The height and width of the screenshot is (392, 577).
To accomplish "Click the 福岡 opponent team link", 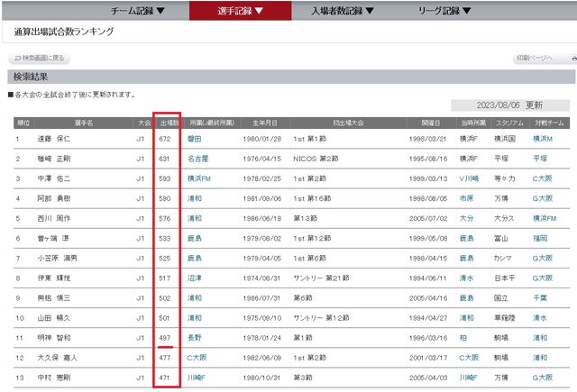I will pyautogui.click(x=539, y=239).
